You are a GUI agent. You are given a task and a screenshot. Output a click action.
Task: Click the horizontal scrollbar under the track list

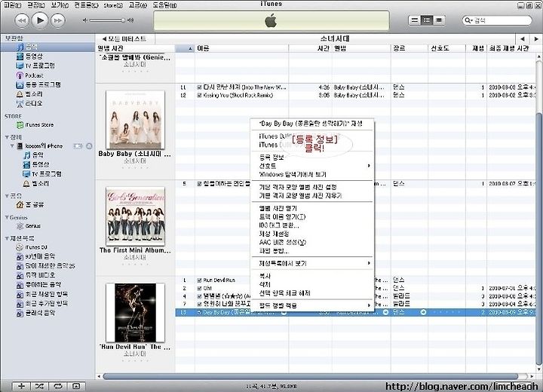(x=311, y=376)
